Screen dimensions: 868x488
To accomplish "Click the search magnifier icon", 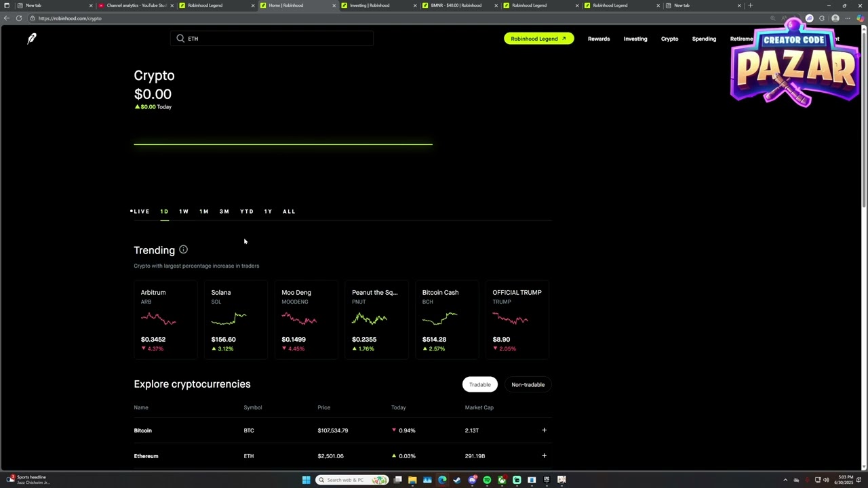I will [x=180, y=39].
